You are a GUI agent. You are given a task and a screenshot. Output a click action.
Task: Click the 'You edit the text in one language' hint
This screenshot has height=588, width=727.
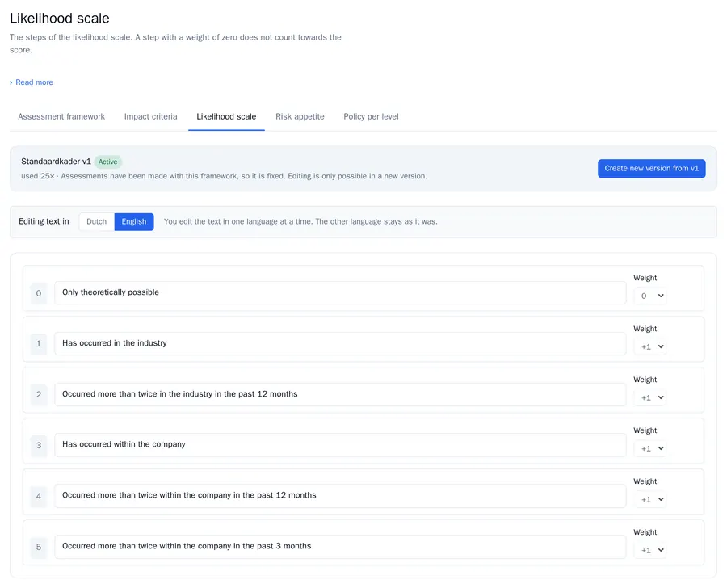click(x=300, y=221)
